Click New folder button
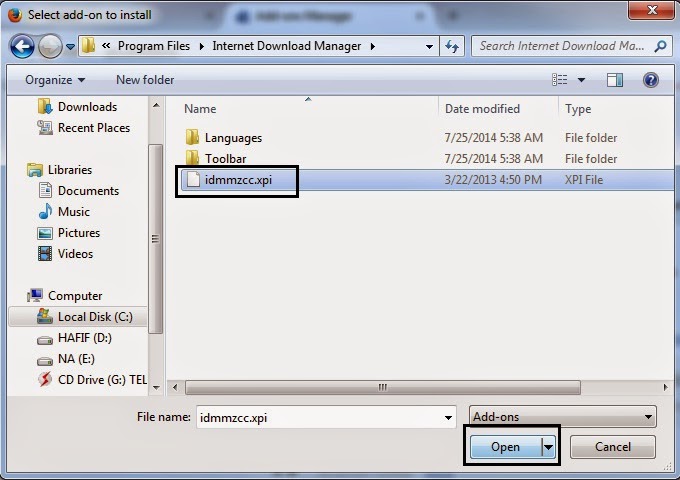This screenshot has width=680, height=480. tap(145, 80)
